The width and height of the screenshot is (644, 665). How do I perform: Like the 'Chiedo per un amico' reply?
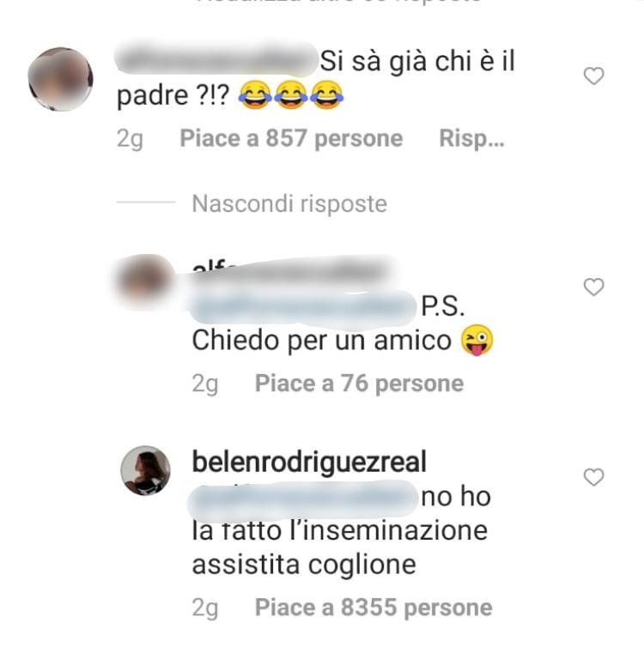click(x=593, y=287)
